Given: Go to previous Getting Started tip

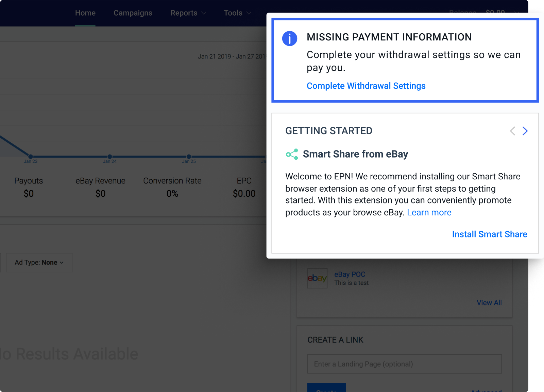Looking at the screenshot, I should 513,131.
